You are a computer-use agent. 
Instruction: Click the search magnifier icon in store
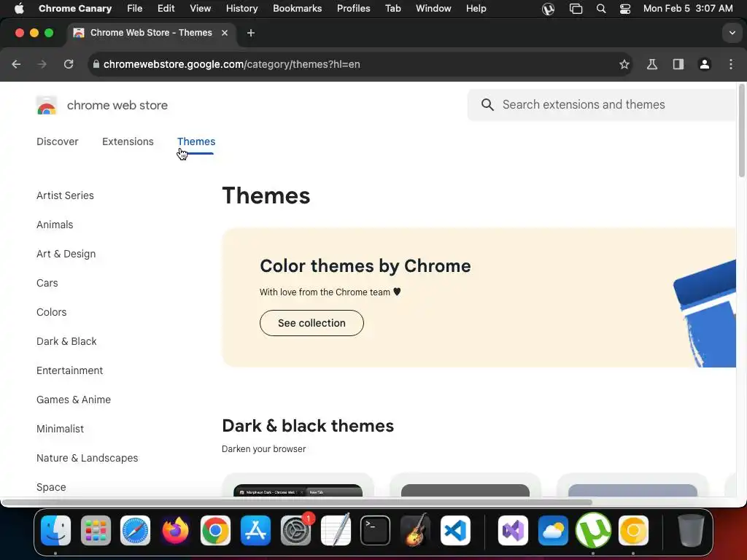(x=487, y=105)
